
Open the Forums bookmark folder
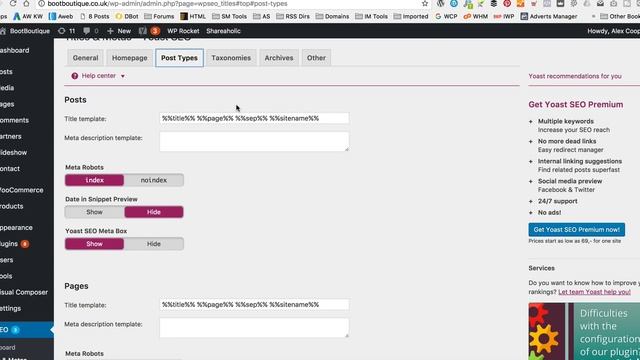click(x=159, y=16)
